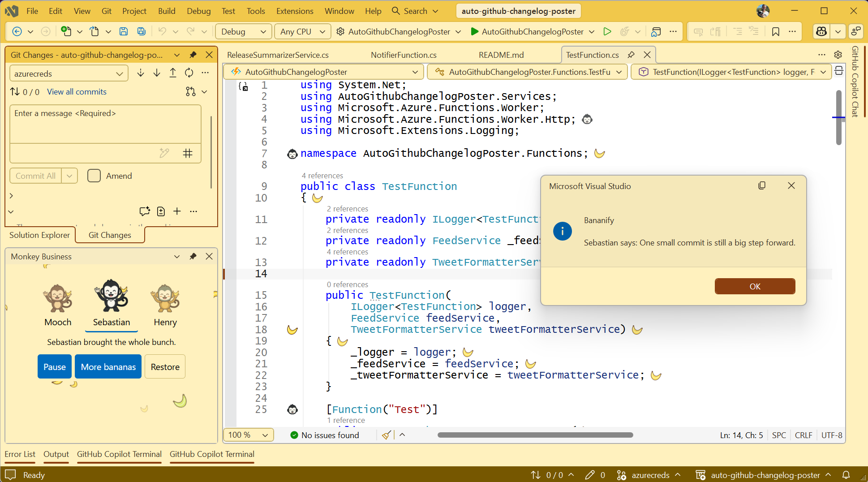Click the Restore button
This screenshot has width=868, height=482.
tap(165, 367)
